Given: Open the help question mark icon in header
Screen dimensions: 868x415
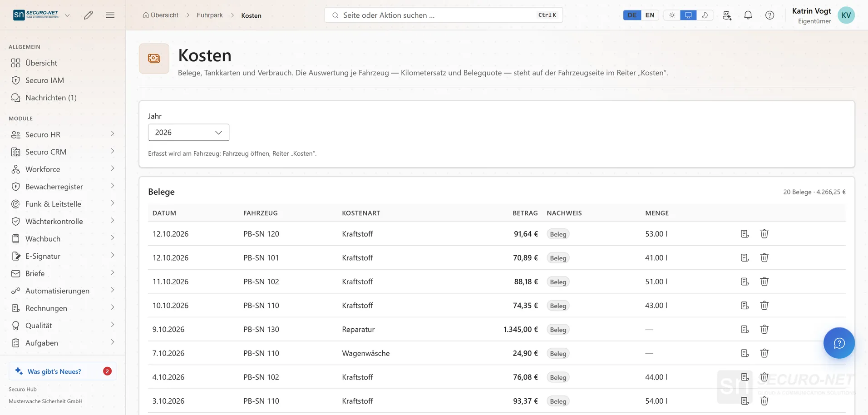Looking at the screenshot, I should coord(770,15).
